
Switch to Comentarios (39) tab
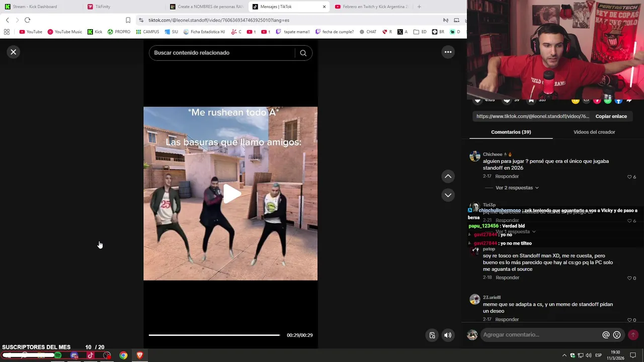click(511, 132)
